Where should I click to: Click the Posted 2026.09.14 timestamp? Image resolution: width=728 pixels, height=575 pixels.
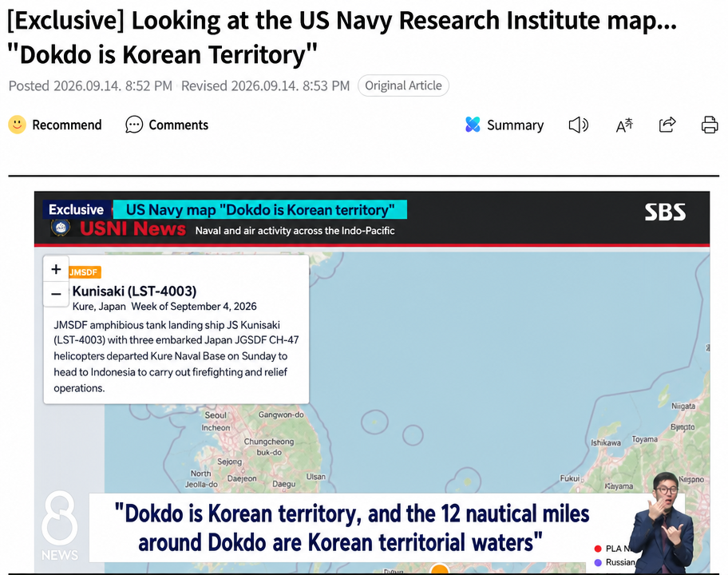[90, 86]
